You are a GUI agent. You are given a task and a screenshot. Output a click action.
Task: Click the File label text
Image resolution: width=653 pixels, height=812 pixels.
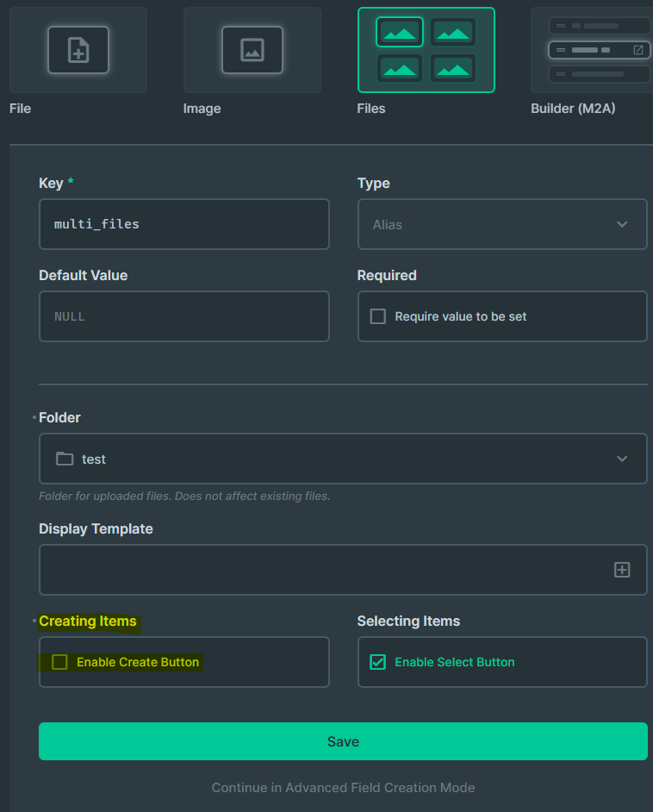[x=20, y=109]
